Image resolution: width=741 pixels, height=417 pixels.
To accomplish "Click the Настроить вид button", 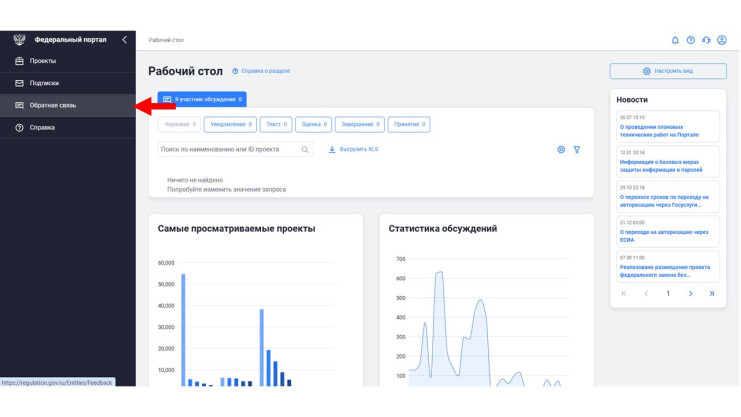I will click(667, 71).
